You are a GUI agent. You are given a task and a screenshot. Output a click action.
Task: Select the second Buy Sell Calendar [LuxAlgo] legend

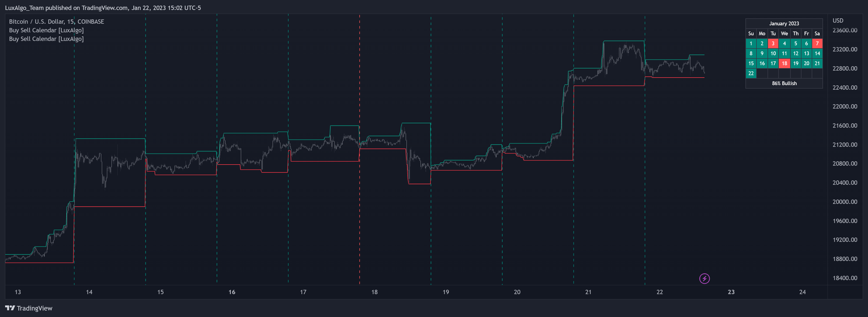coord(47,39)
